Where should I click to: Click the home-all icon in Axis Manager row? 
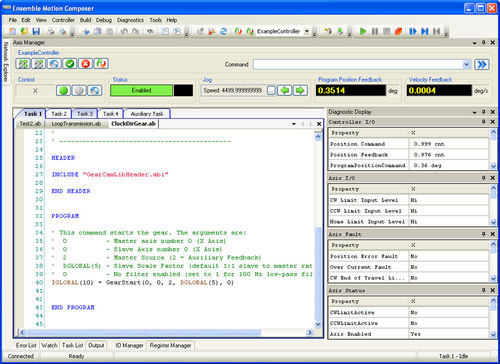(54, 63)
